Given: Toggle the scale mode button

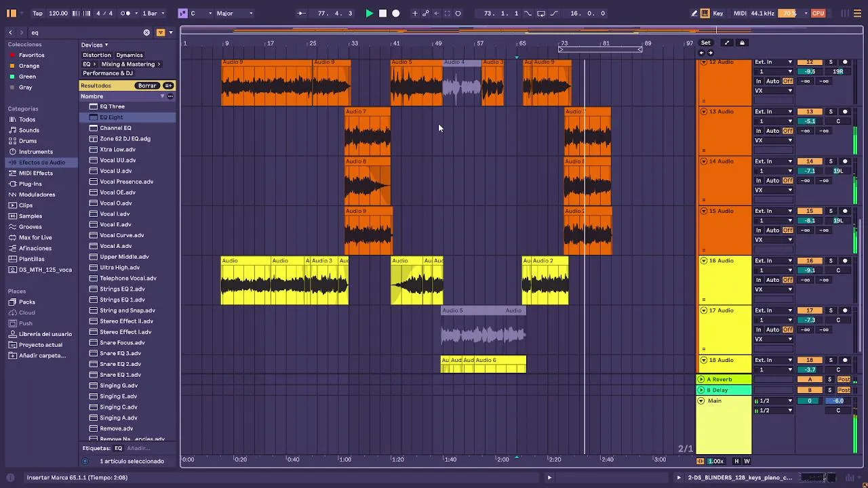Looking at the screenshot, I should (x=182, y=13).
